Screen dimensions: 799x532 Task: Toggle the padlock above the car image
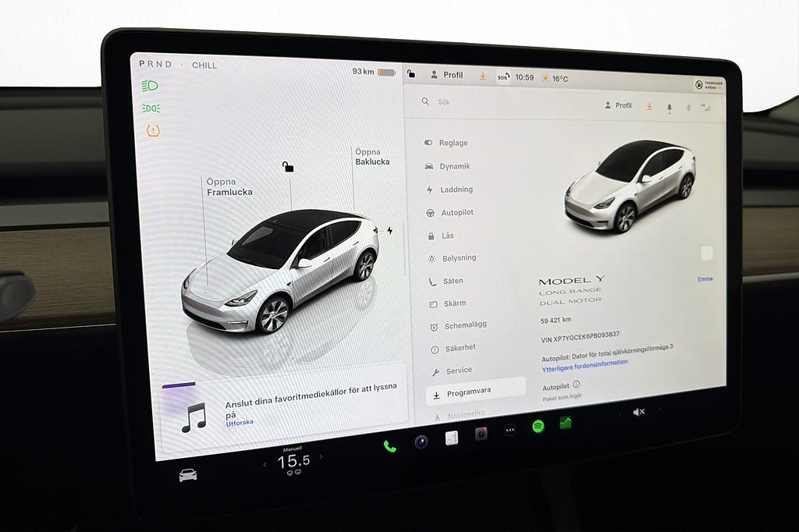[x=288, y=166]
